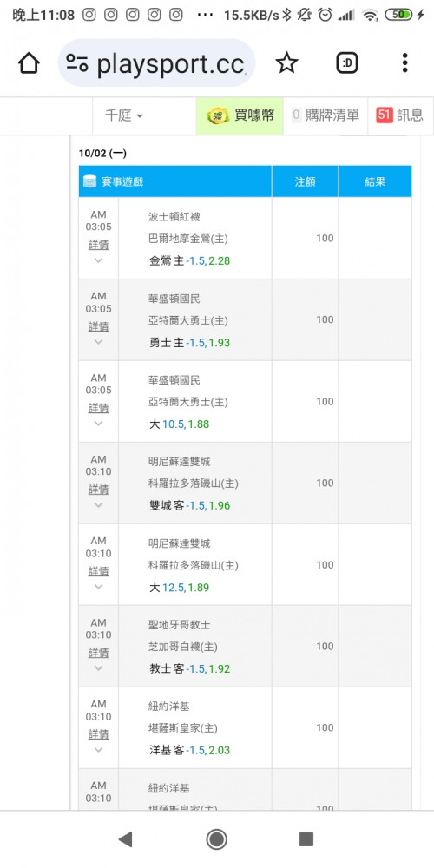
Task: Open the 訊息 messages tab
Action: click(400, 115)
